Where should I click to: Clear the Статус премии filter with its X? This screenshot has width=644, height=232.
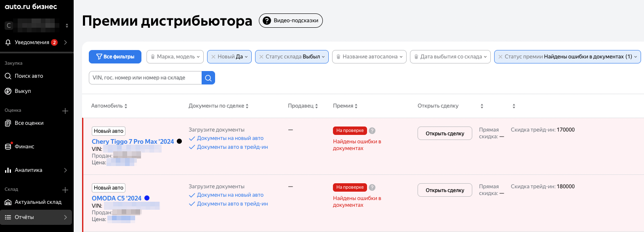500,57
